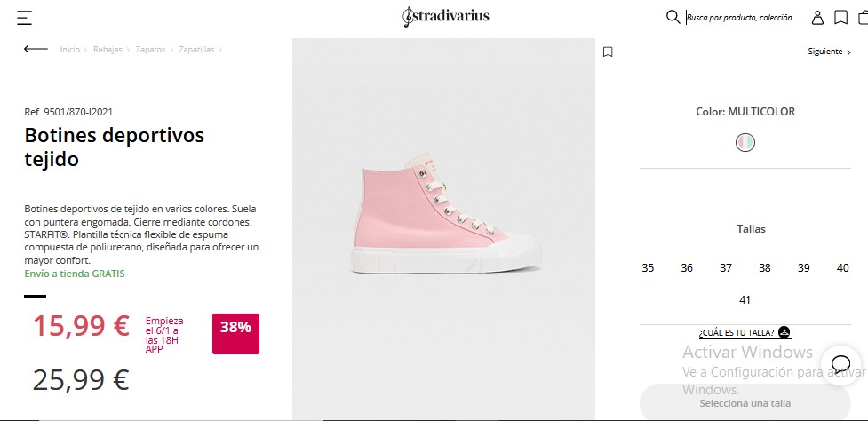Screen dimensions: 868x421
Task: Select size 35
Action: [x=648, y=268]
